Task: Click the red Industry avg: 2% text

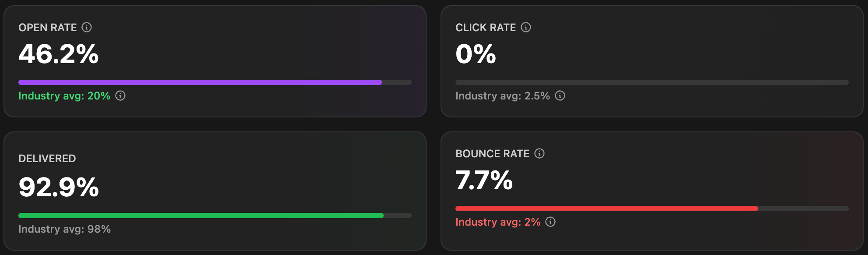Action: click(498, 222)
